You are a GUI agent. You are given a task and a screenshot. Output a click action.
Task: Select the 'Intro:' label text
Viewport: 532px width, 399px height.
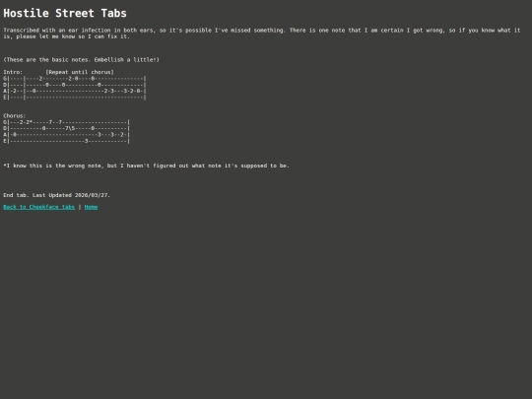[13, 72]
